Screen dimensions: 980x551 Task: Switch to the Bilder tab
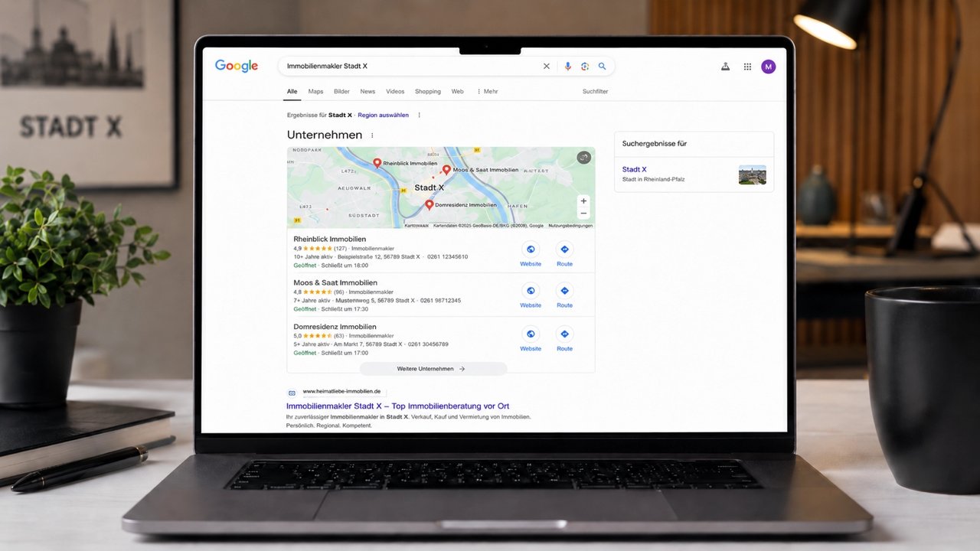(341, 91)
